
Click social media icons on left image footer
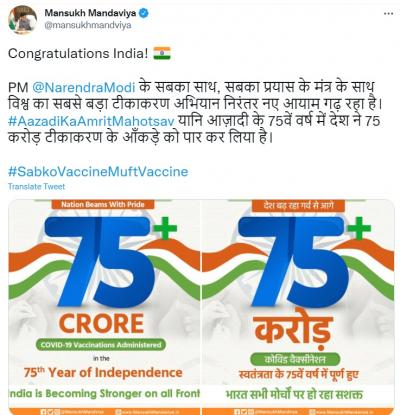[x=51, y=412]
